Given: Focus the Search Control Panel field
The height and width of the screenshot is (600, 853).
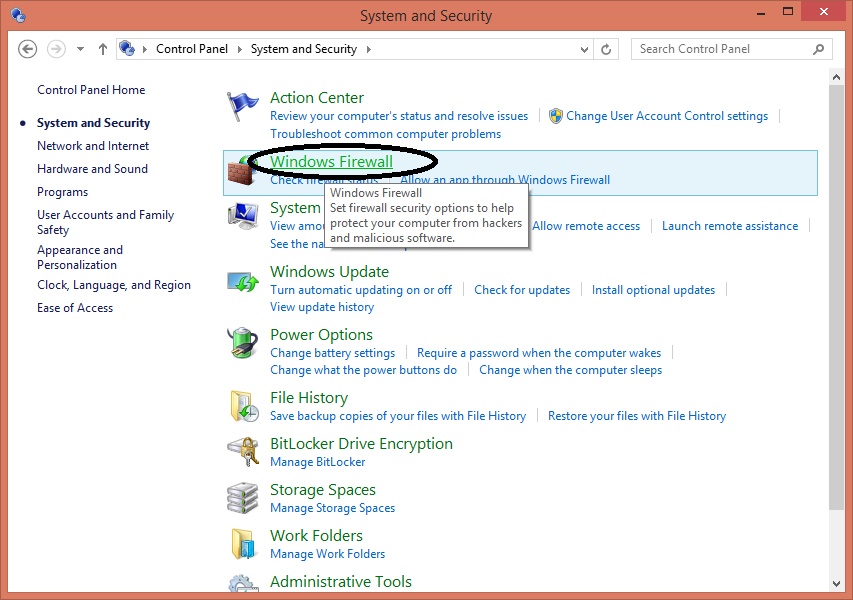Looking at the screenshot, I should pos(732,49).
